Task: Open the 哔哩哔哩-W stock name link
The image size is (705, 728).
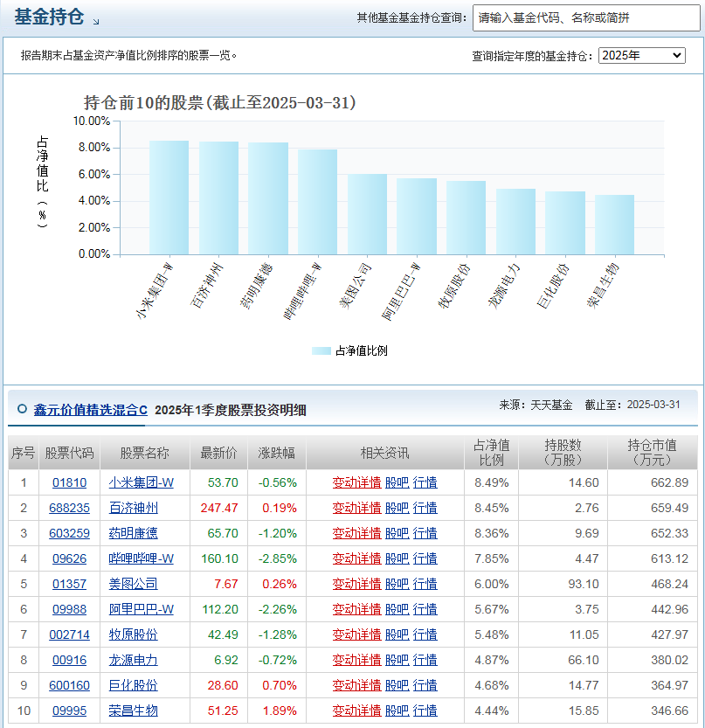Action: (x=142, y=558)
